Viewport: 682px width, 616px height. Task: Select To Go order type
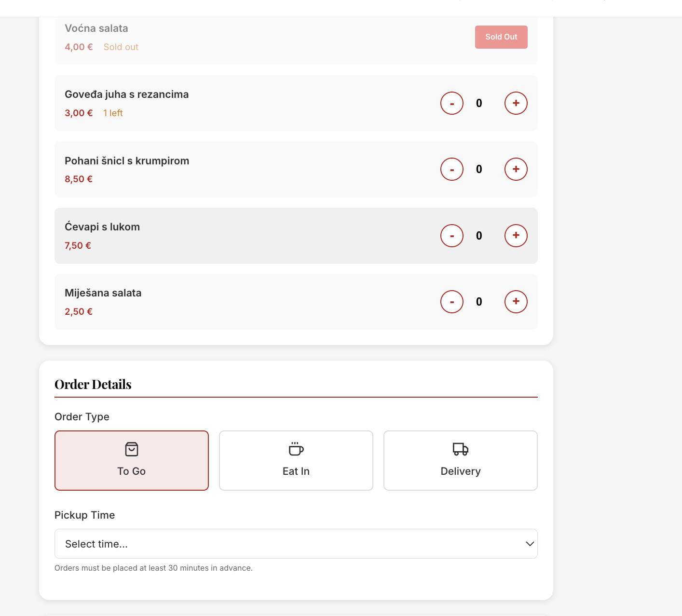pos(132,471)
